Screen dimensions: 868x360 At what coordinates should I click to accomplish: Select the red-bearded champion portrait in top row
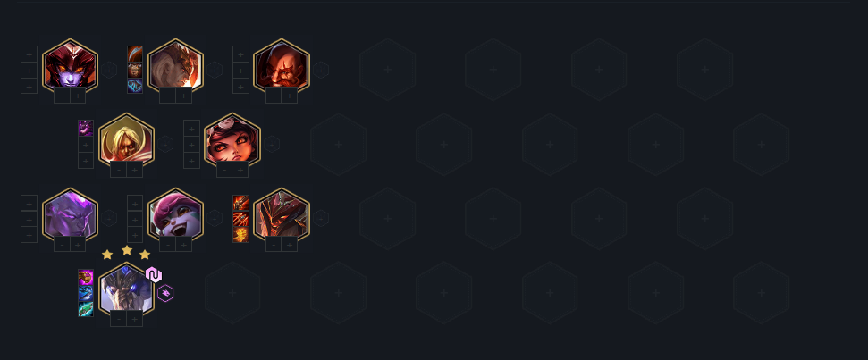click(x=282, y=65)
